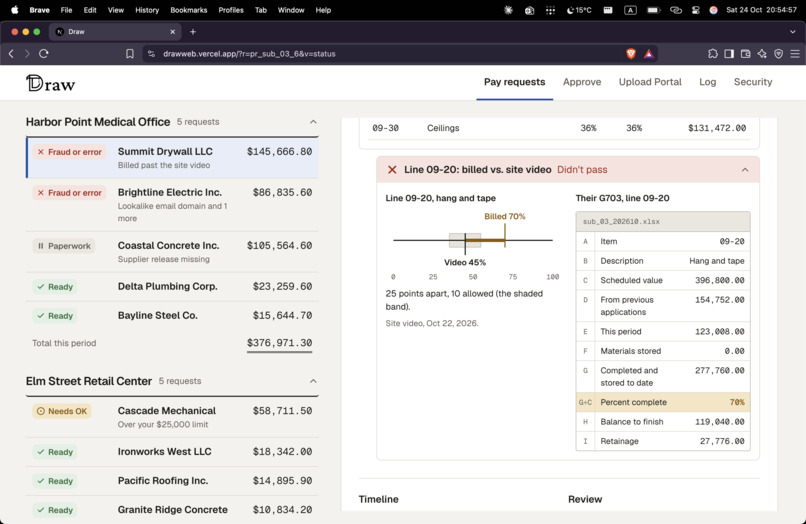
Task: Open macOS Control Center icon
Action: click(x=696, y=10)
